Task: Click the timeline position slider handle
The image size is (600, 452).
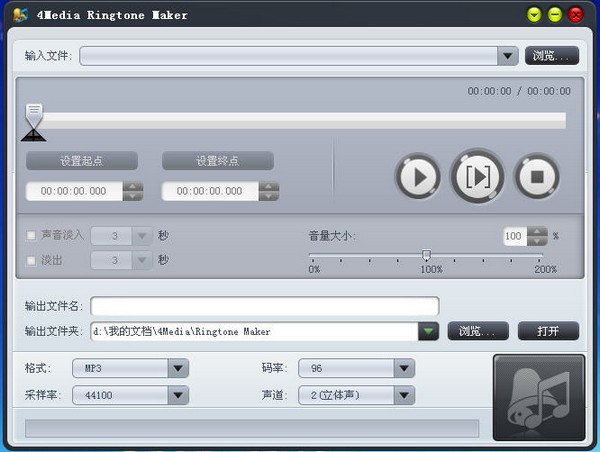Action: 34,116
